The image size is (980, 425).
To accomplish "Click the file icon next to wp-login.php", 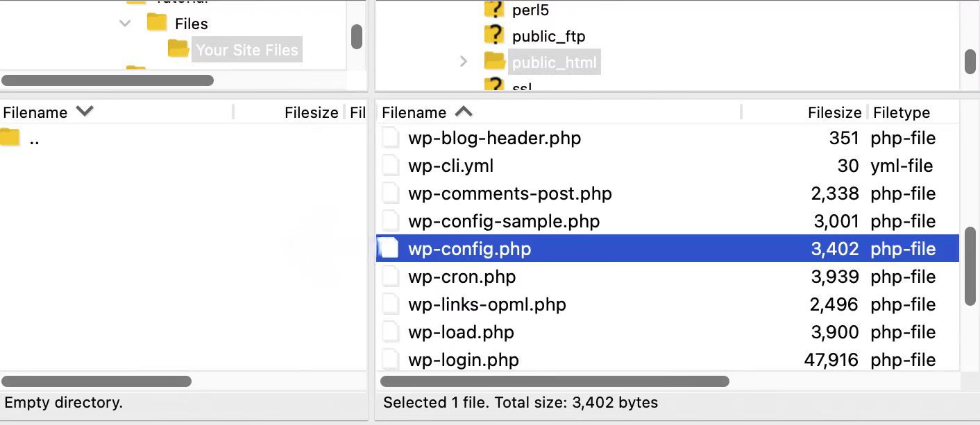I will [390, 360].
